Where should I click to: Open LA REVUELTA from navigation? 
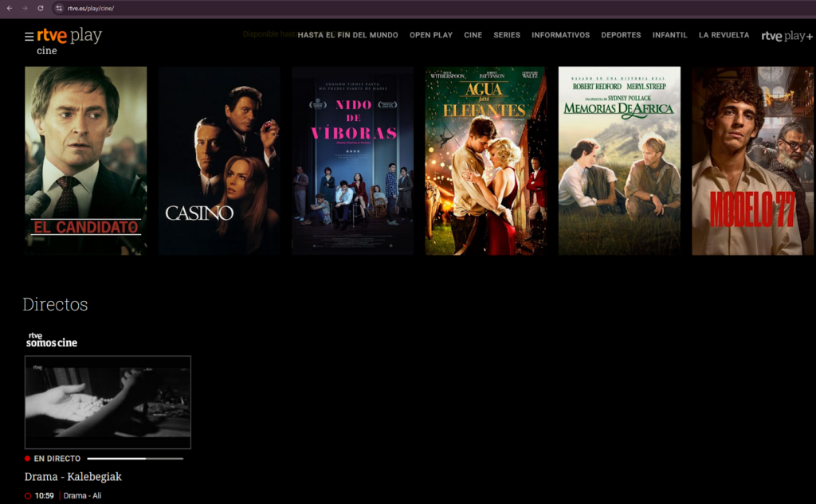[x=724, y=35]
